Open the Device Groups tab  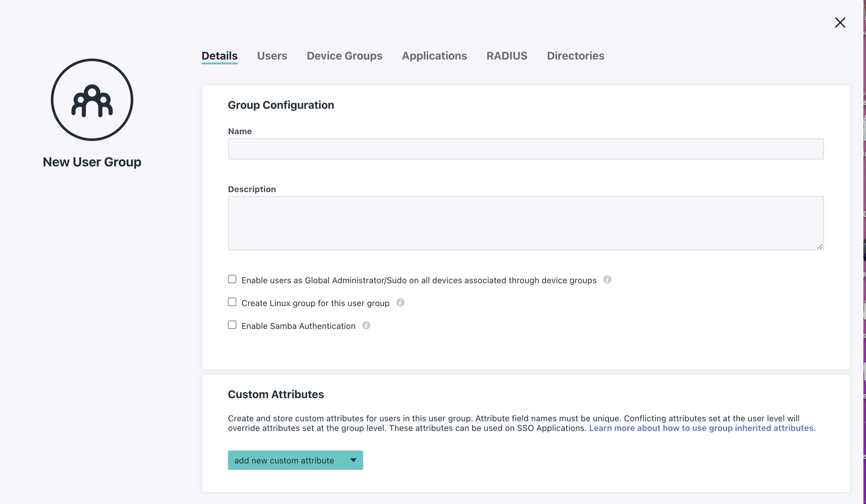[345, 56]
